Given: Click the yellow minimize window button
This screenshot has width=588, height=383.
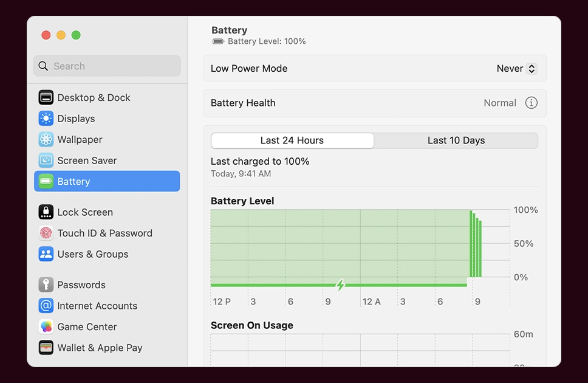Looking at the screenshot, I should coord(61,35).
